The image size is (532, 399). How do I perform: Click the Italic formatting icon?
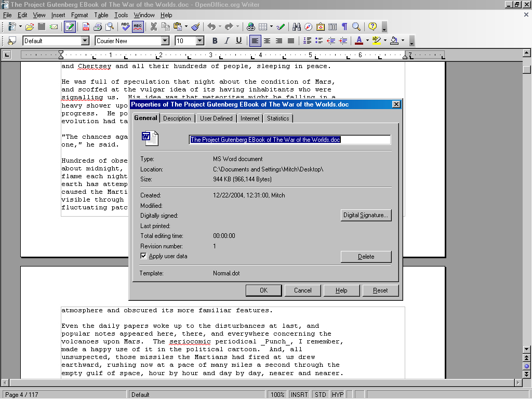(x=227, y=41)
